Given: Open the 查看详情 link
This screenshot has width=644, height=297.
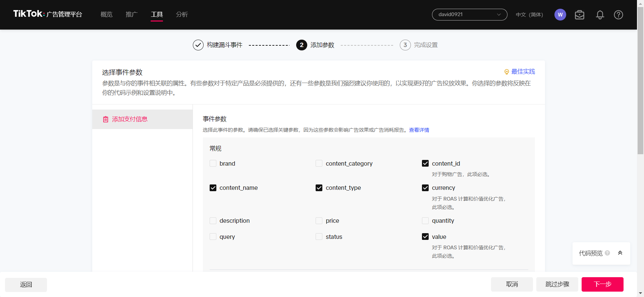Looking at the screenshot, I should 419,130.
